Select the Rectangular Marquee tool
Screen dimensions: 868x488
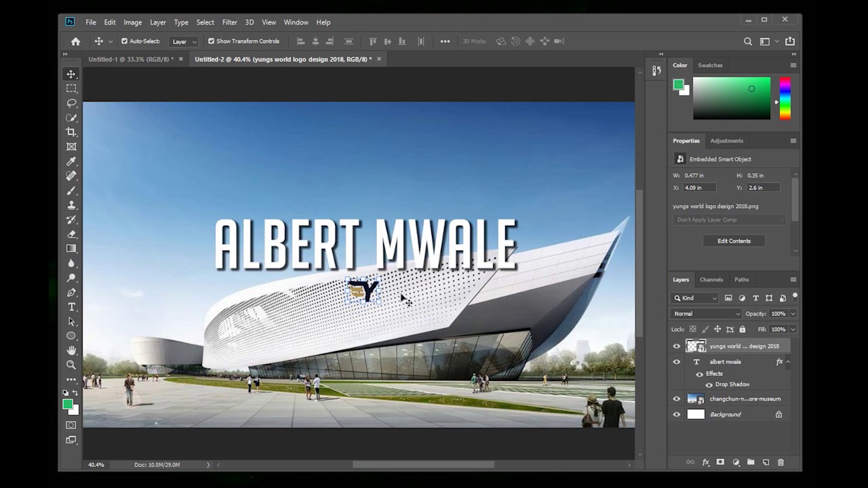[x=71, y=89]
